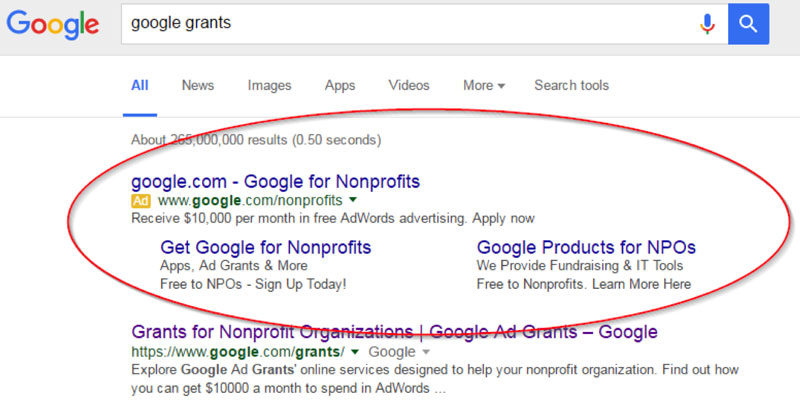Switch to the News tab
This screenshot has height=400, width=800.
coord(198,85)
